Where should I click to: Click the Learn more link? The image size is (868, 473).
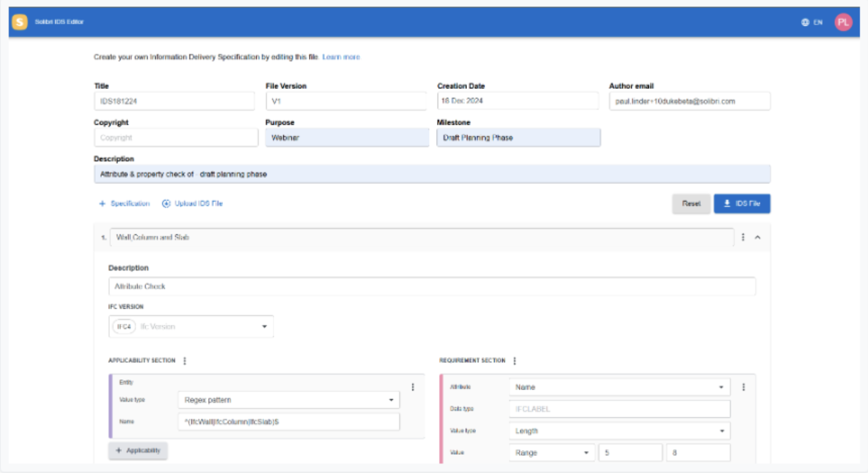[341, 57]
